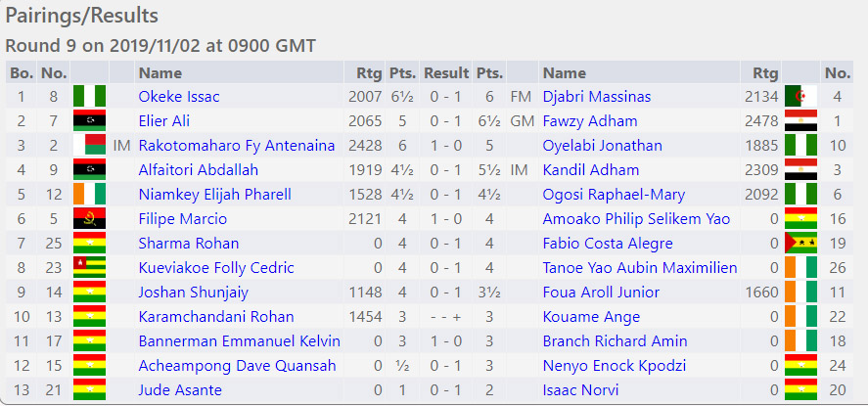Open Jude Asante player link
Screen dimensions: 868x406
tap(180, 390)
